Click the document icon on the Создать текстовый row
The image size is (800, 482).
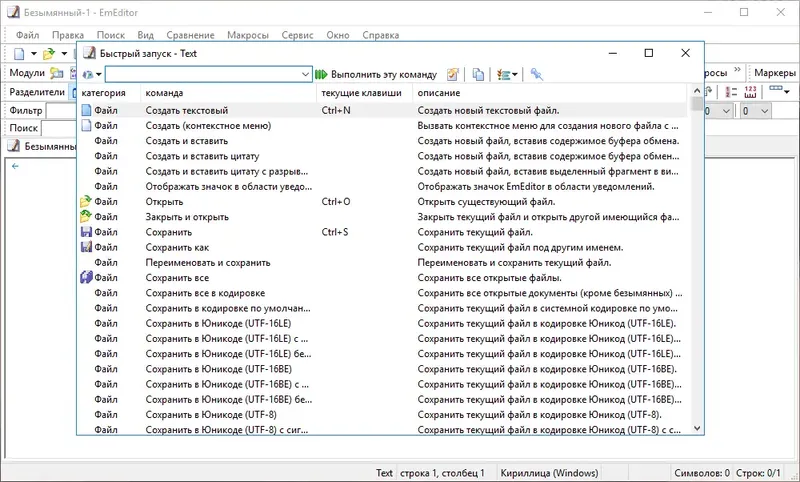pyautogui.click(x=86, y=110)
